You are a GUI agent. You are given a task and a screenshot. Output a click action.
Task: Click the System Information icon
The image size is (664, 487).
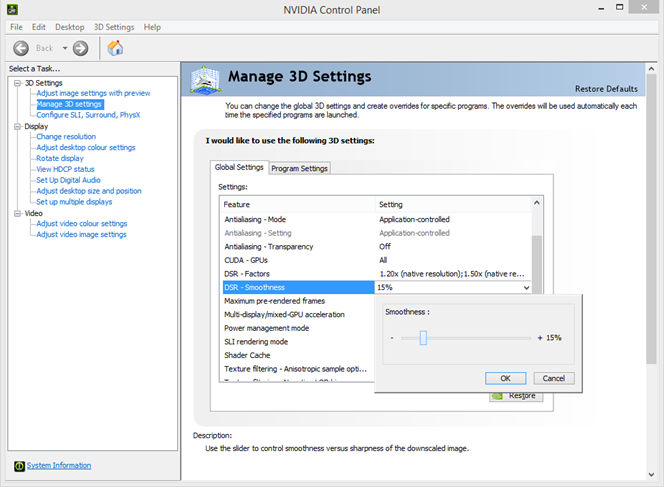19,466
